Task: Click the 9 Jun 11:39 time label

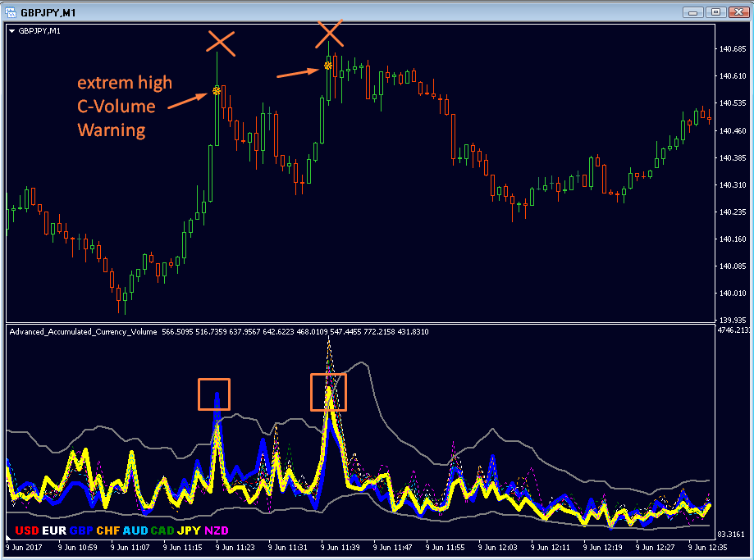Action: coord(340,547)
